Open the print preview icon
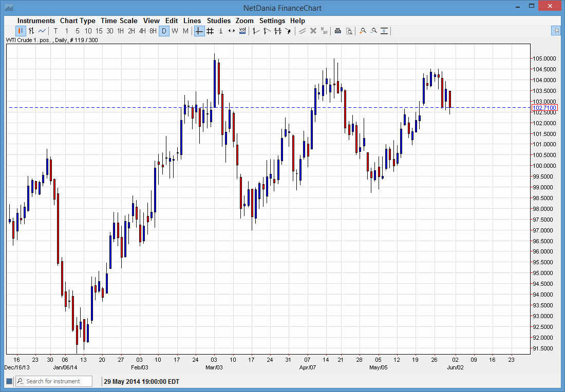 tap(349, 31)
